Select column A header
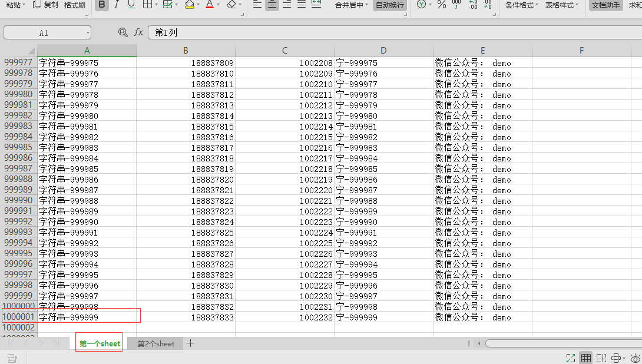 [x=87, y=51]
